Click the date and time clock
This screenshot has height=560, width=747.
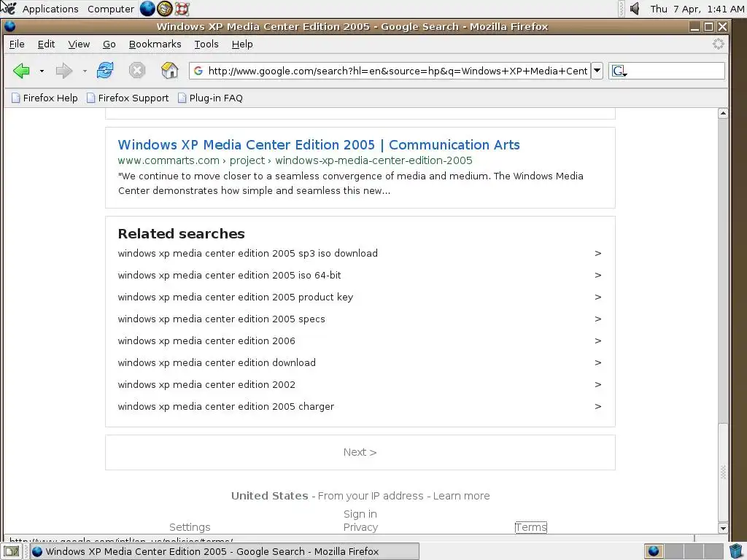[697, 9]
